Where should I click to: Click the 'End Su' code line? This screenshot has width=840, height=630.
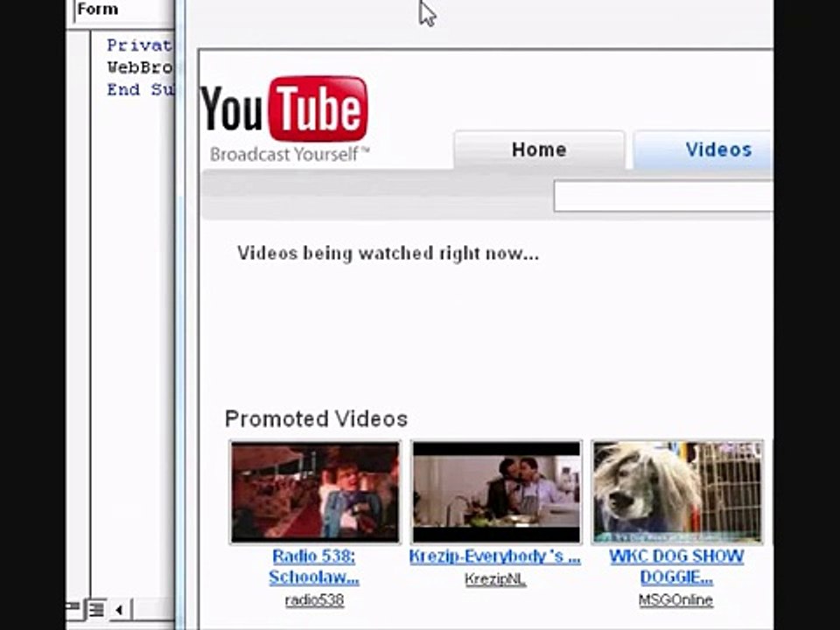pos(140,89)
